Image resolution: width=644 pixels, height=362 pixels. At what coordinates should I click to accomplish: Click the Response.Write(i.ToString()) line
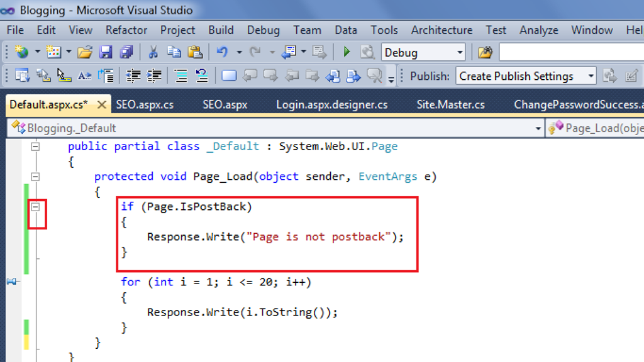click(242, 312)
